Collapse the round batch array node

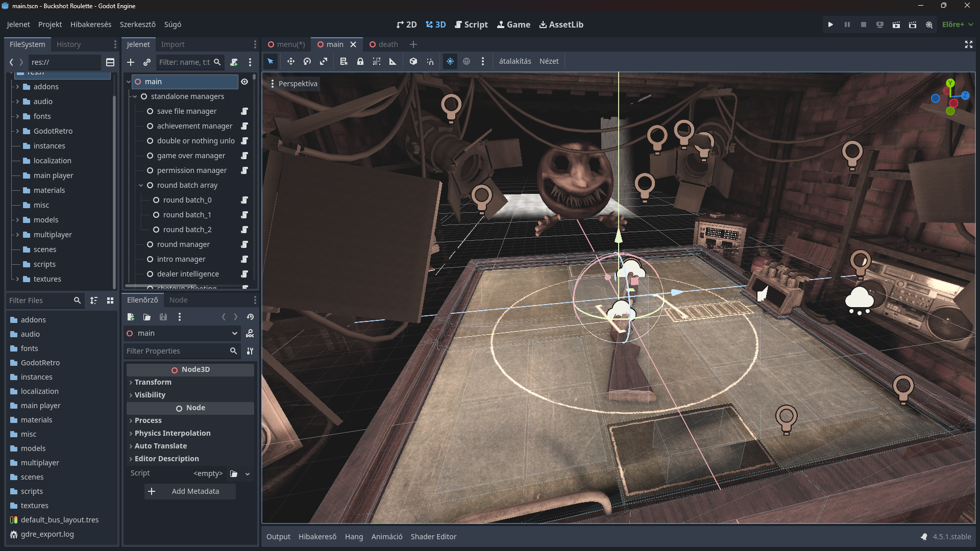[x=141, y=185]
